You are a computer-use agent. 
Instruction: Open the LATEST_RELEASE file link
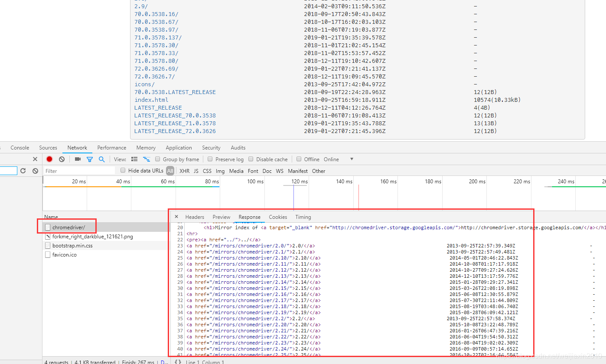point(158,107)
